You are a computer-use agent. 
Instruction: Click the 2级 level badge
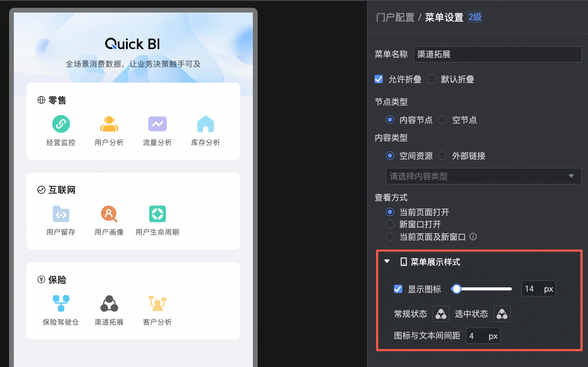pyautogui.click(x=475, y=17)
